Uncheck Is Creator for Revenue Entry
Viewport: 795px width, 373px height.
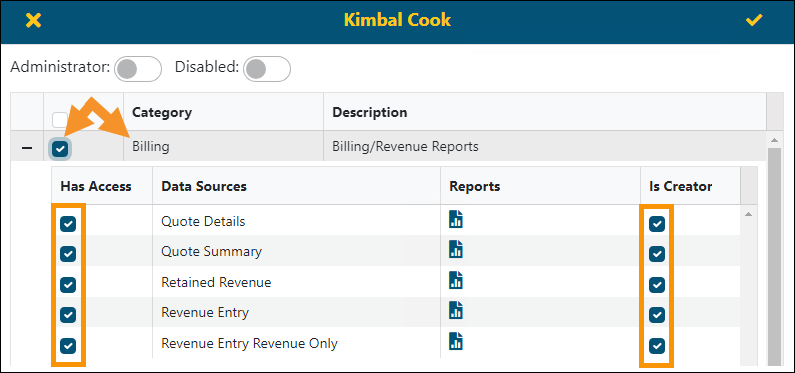657,315
